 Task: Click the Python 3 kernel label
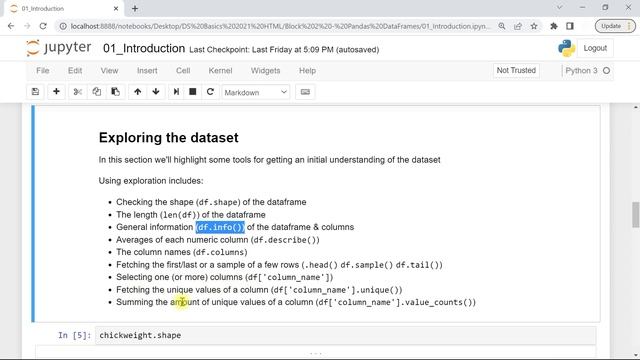tap(581, 71)
